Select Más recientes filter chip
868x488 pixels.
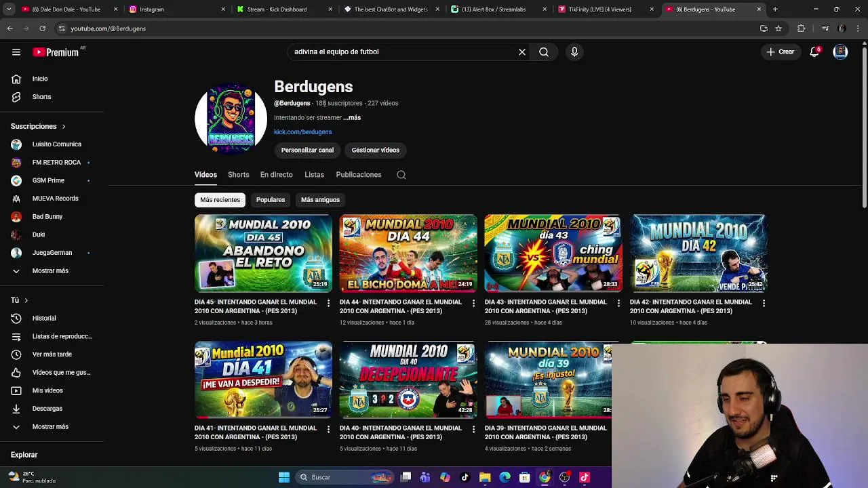220,200
